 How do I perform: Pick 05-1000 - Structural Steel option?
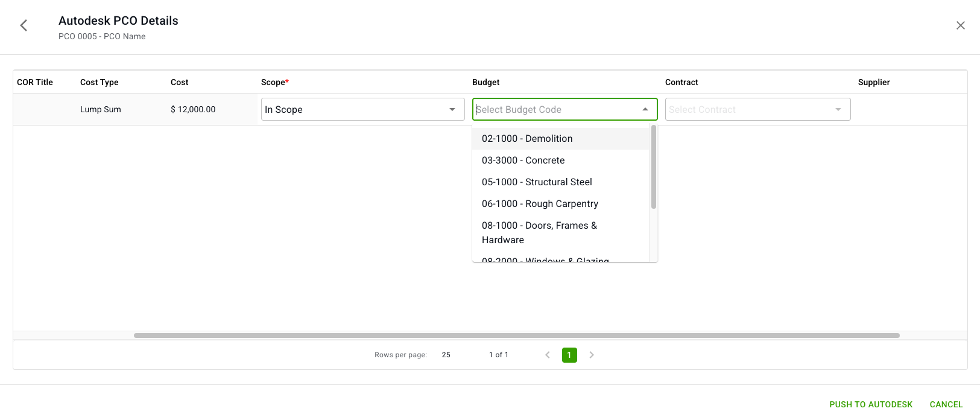[x=537, y=182]
